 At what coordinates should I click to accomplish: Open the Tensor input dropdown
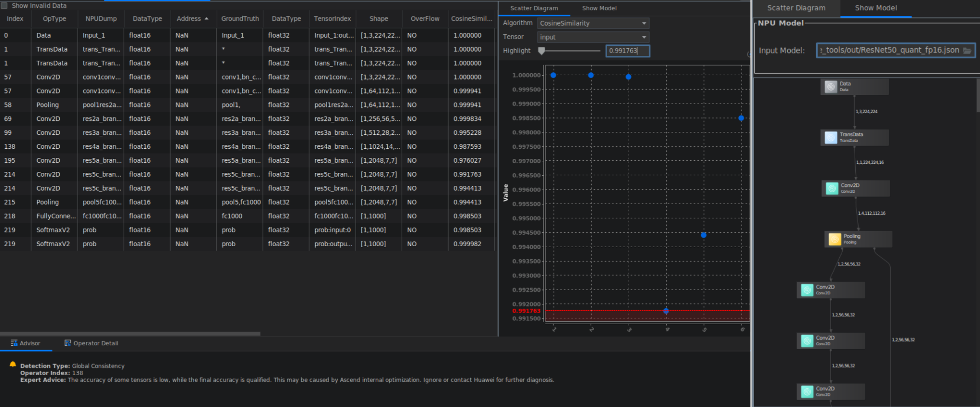593,37
